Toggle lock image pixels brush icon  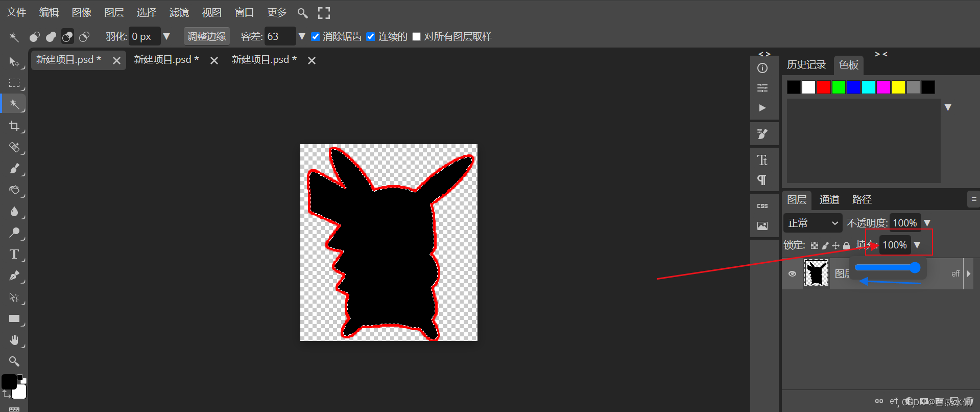[825, 245]
